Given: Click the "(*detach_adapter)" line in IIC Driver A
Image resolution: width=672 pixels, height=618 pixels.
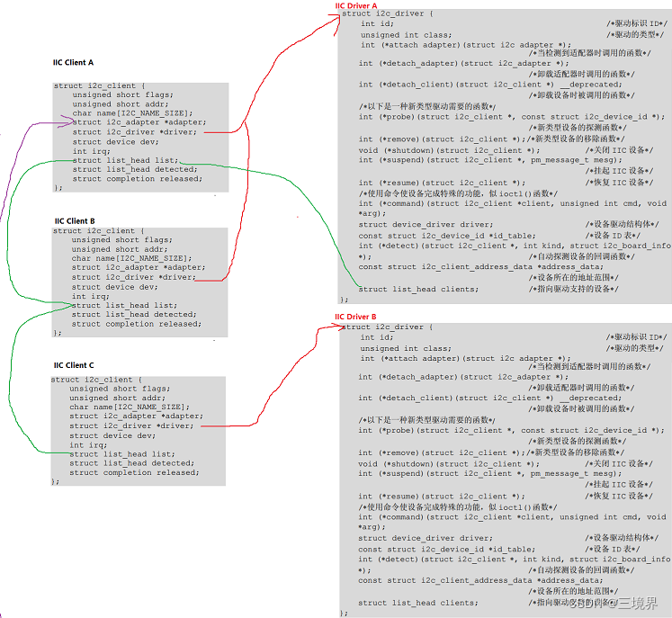Looking at the screenshot, I should (x=463, y=64).
